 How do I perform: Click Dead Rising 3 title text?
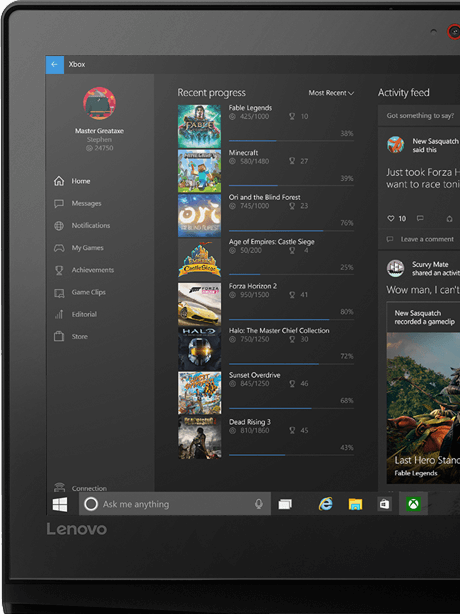coord(249,422)
